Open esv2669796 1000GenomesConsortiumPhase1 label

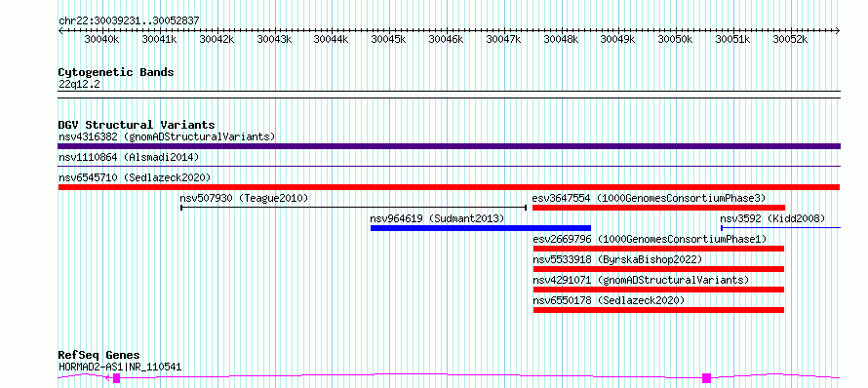(650, 239)
